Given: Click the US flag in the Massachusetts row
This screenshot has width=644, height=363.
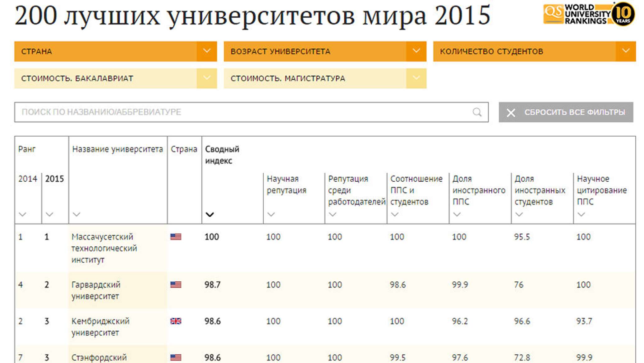Looking at the screenshot, I should coord(176,237).
